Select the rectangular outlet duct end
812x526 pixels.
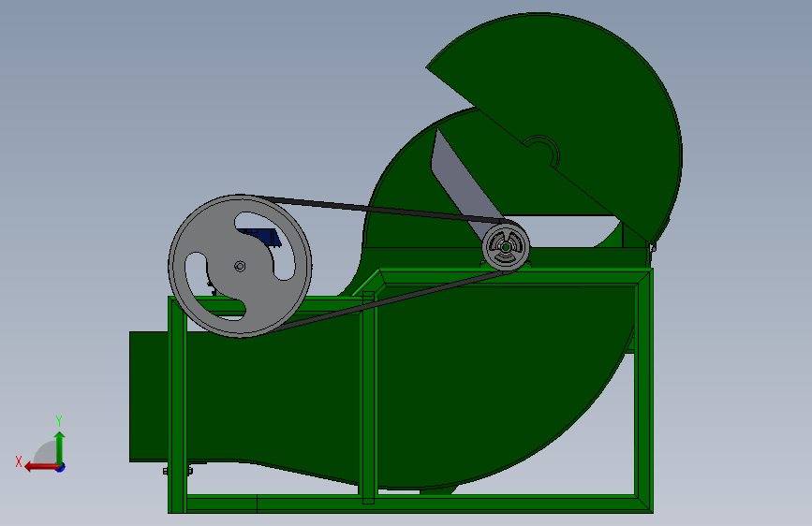[149, 397]
